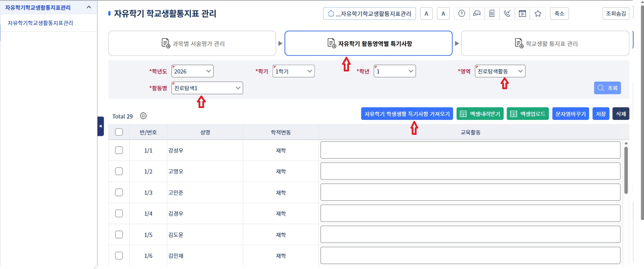Click the 학적변동 column header

click(x=281, y=132)
